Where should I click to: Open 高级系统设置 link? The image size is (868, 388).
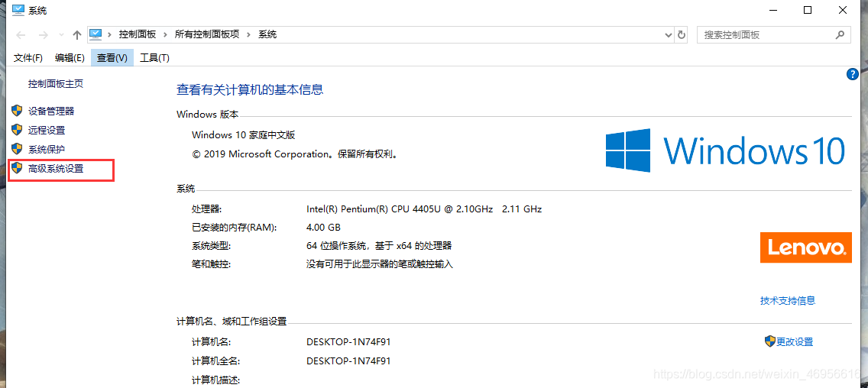[x=56, y=169]
